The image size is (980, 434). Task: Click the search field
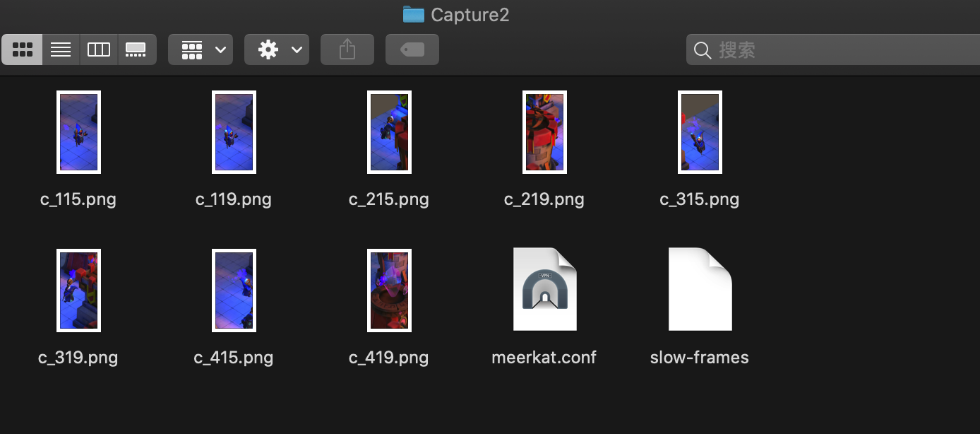click(x=833, y=50)
